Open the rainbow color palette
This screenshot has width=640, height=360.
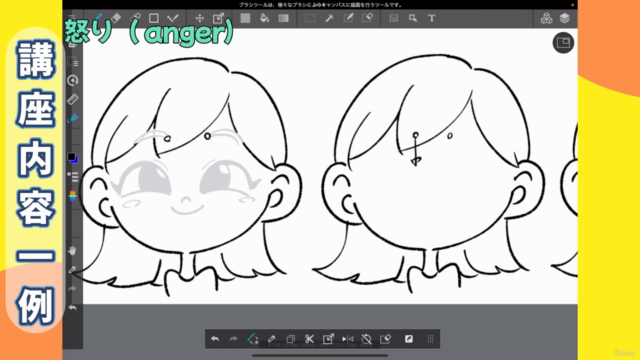[x=73, y=196]
